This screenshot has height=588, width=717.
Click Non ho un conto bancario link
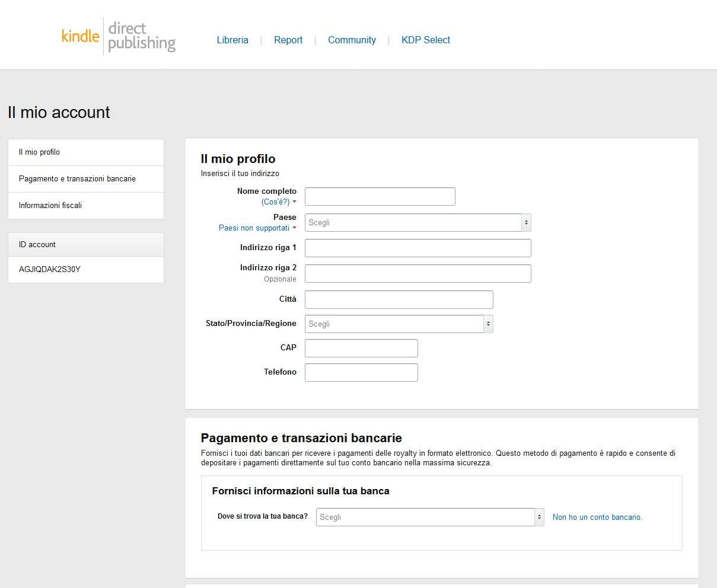[597, 517]
